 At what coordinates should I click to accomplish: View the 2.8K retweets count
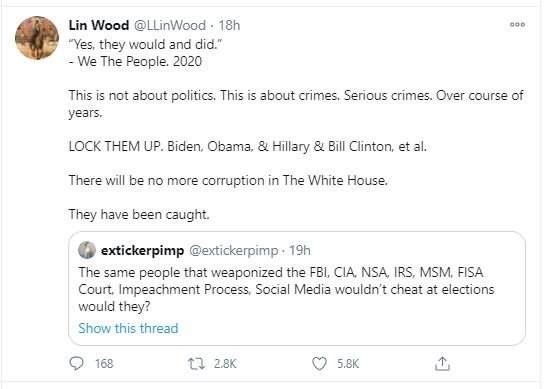225,364
